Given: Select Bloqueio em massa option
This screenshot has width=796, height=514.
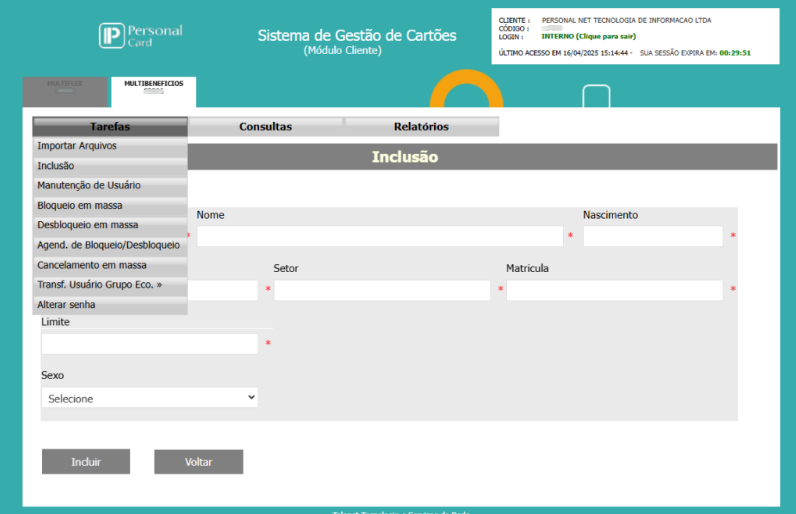Looking at the screenshot, I should pos(110,205).
